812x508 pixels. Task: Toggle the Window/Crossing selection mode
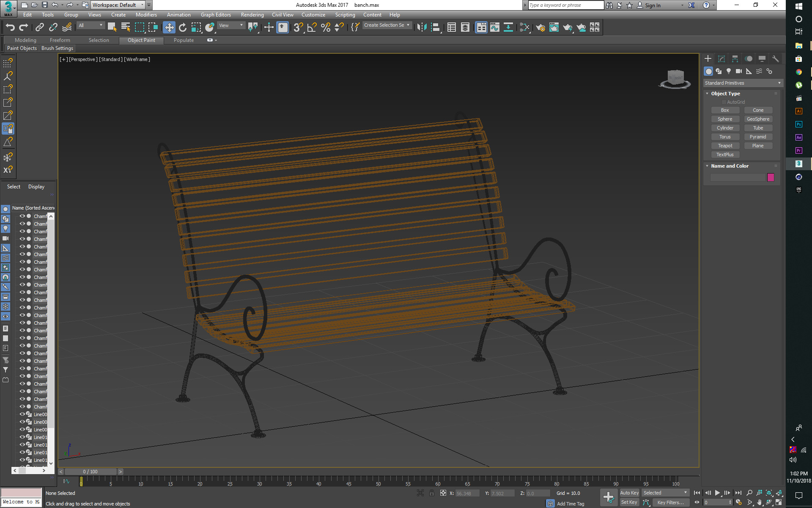(153, 28)
